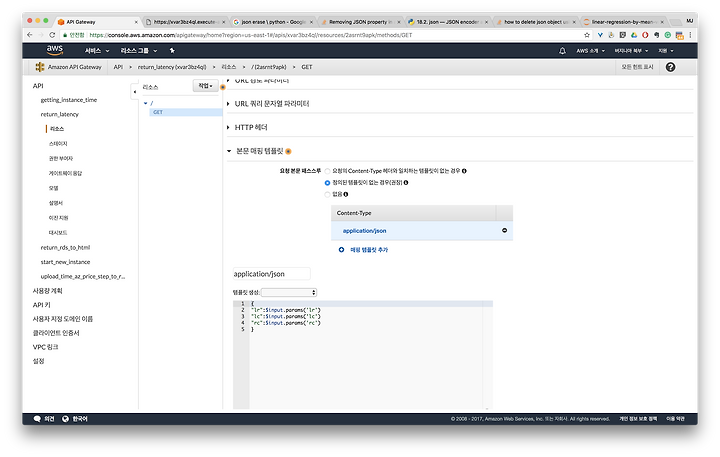Open the VPC 링크 sidebar item
Viewport: 720px width, 457px height.
point(45,347)
